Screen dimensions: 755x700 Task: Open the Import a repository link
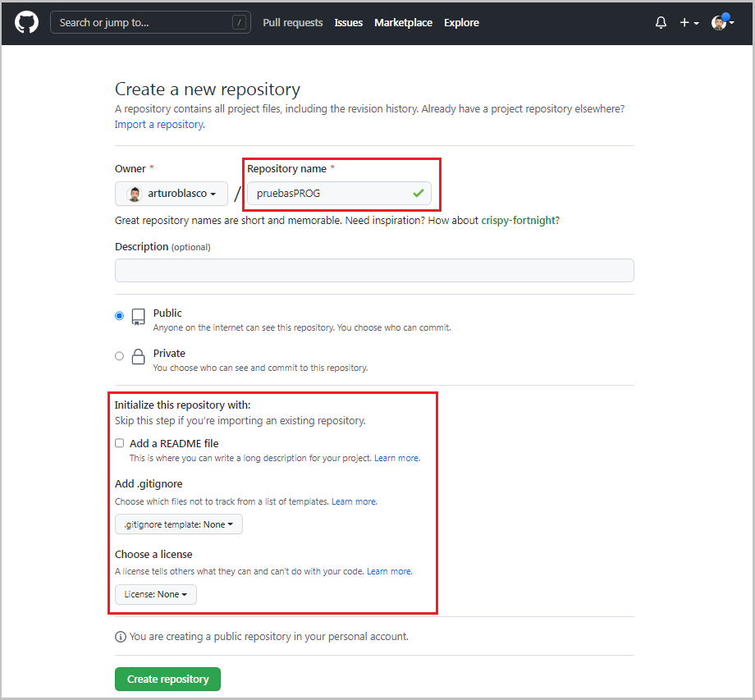(x=158, y=124)
